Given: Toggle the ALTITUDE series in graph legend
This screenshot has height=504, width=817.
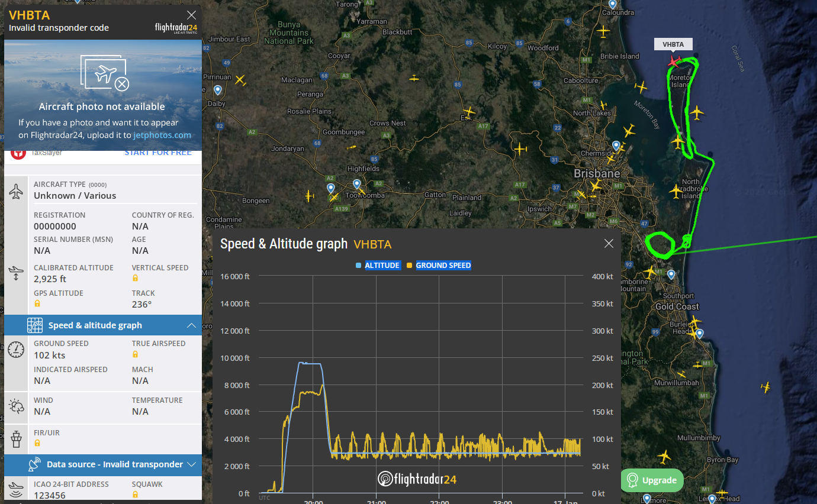Looking at the screenshot, I should pyautogui.click(x=378, y=266).
